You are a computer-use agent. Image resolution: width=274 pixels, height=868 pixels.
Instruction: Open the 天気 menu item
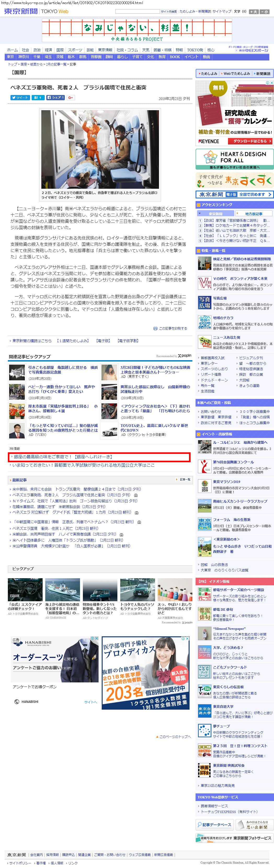point(145,50)
